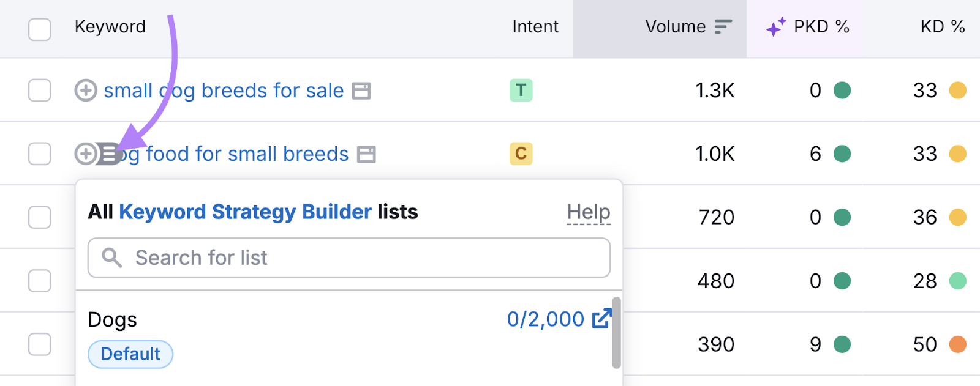
Task: Open the SERP snapshot icon for 'small dog breeds for sale'
Action: [362, 90]
